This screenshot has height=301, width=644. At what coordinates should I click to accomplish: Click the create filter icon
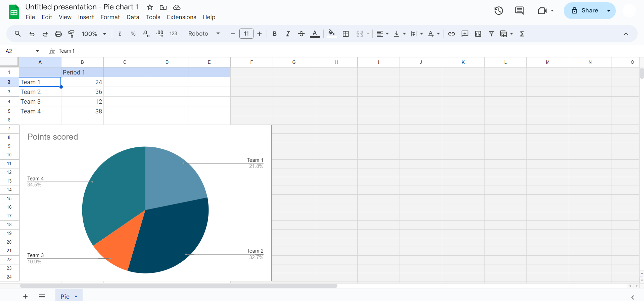pos(491,34)
